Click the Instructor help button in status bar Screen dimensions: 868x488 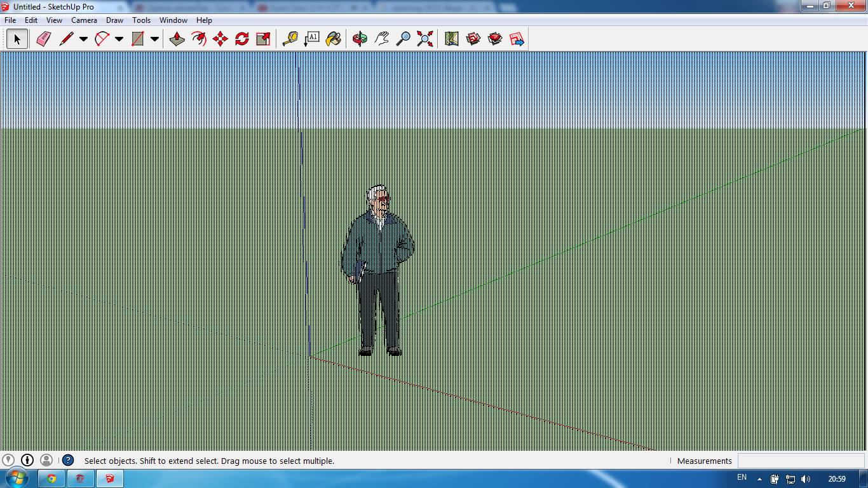pyautogui.click(x=68, y=460)
